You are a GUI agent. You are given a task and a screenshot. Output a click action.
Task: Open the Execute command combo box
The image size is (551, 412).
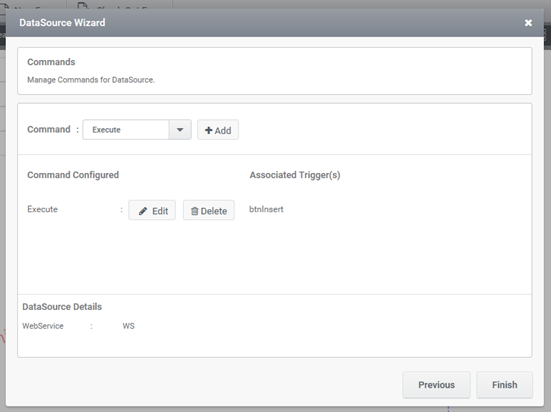click(x=137, y=130)
